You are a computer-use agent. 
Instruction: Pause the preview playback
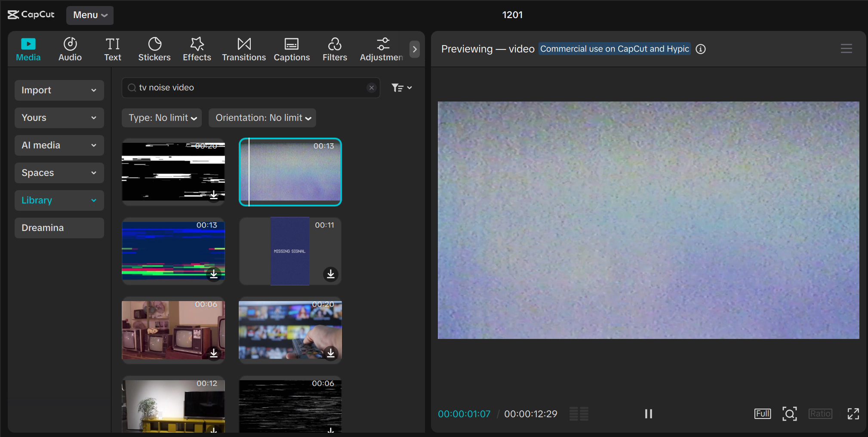coord(648,414)
